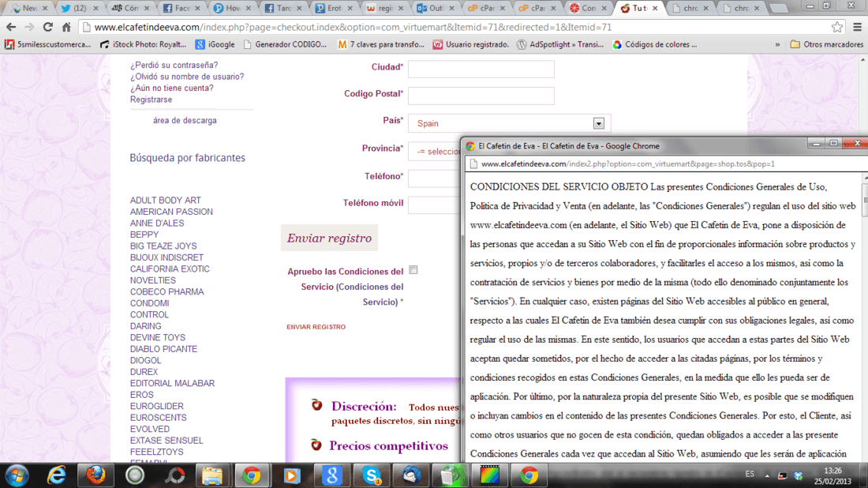
Task: Switch to the Outl tab
Action: (436, 9)
